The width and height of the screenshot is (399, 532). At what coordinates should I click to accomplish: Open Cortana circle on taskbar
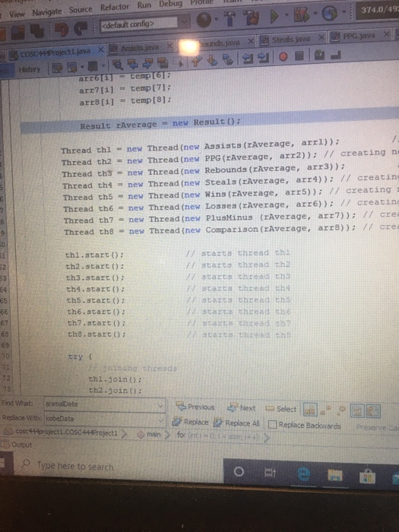coord(239,472)
